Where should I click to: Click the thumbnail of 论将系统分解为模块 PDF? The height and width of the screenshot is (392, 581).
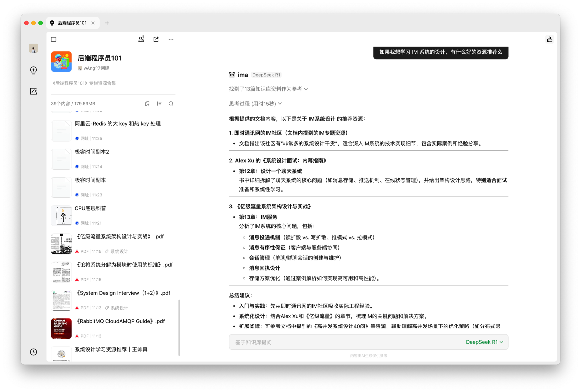pos(61,272)
